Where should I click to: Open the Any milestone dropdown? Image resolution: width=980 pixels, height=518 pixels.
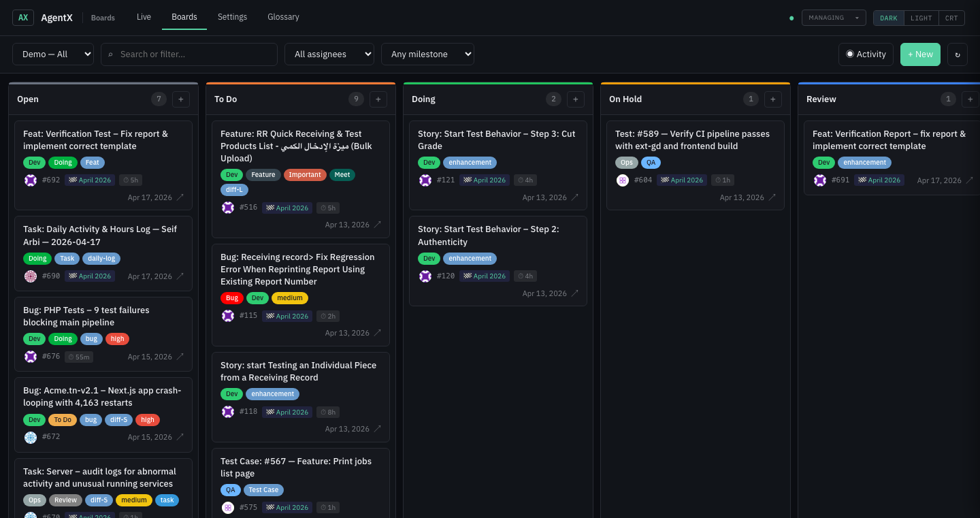pos(427,54)
